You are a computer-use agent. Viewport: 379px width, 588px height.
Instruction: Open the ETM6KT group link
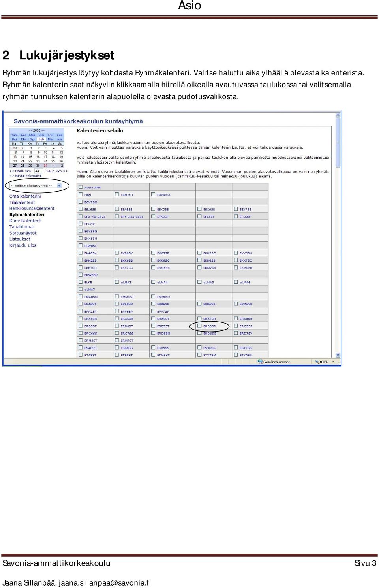(163, 355)
